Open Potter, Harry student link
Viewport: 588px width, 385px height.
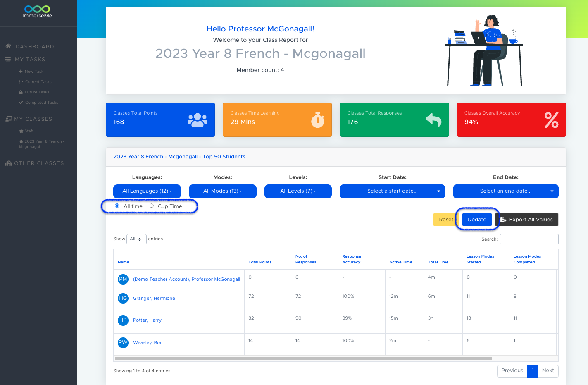click(x=147, y=320)
